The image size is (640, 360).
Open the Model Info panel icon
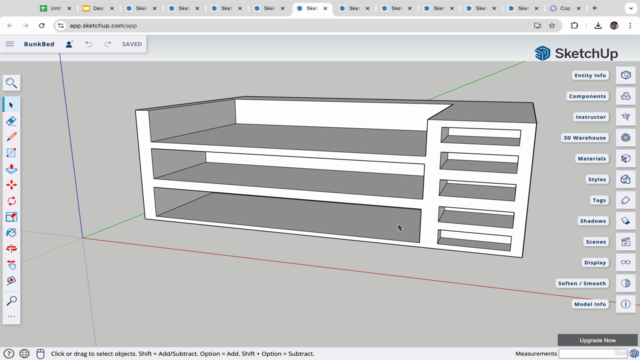pos(626,304)
